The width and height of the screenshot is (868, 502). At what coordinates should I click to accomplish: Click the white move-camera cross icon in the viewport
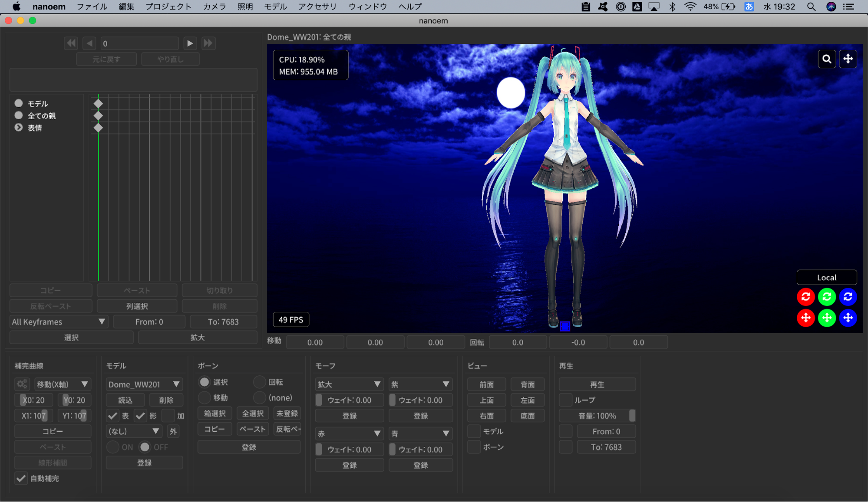[x=848, y=59]
